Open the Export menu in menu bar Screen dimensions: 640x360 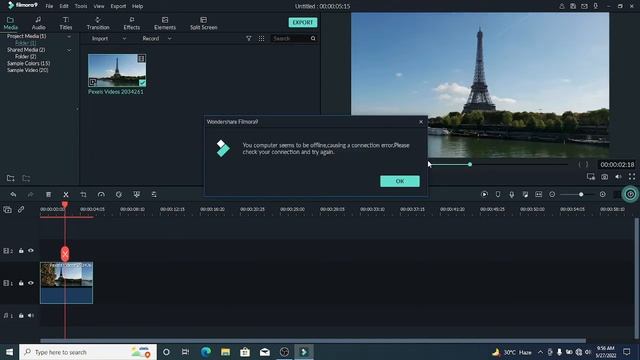(x=118, y=6)
